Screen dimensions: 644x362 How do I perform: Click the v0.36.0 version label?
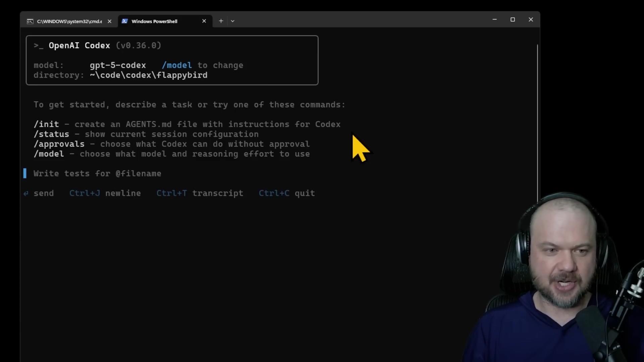pyautogui.click(x=139, y=46)
